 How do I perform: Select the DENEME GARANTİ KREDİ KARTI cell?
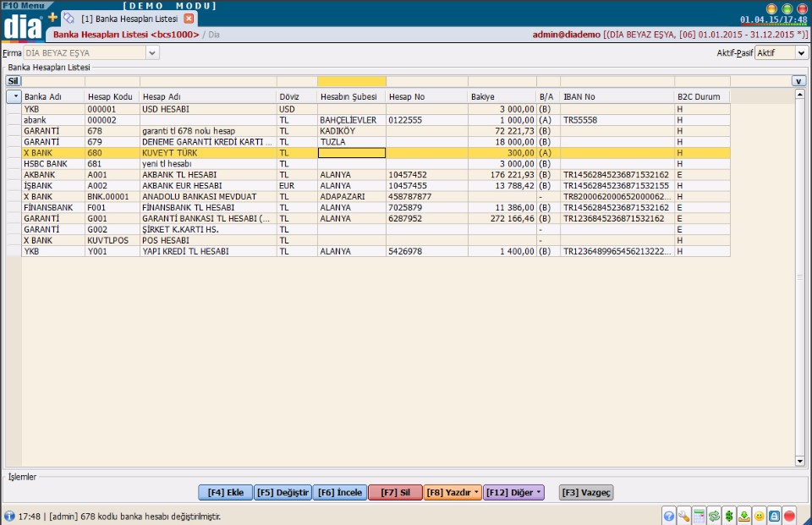(208, 142)
